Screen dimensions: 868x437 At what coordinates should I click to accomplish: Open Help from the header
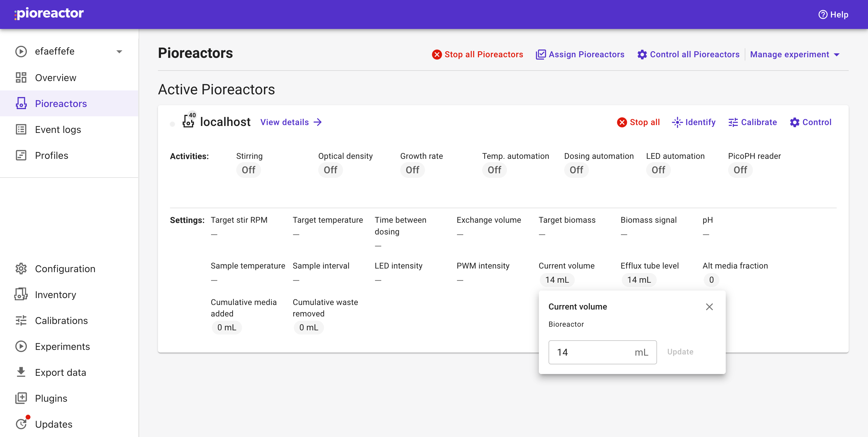pyautogui.click(x=833, y=14)
